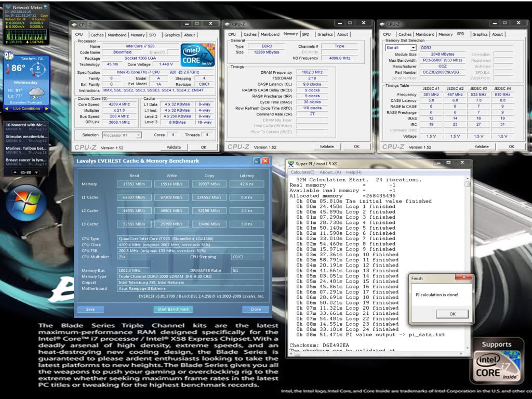Click the Core Voltage value '1.448 V'
The image size is (532, 399).
[166, 64]
